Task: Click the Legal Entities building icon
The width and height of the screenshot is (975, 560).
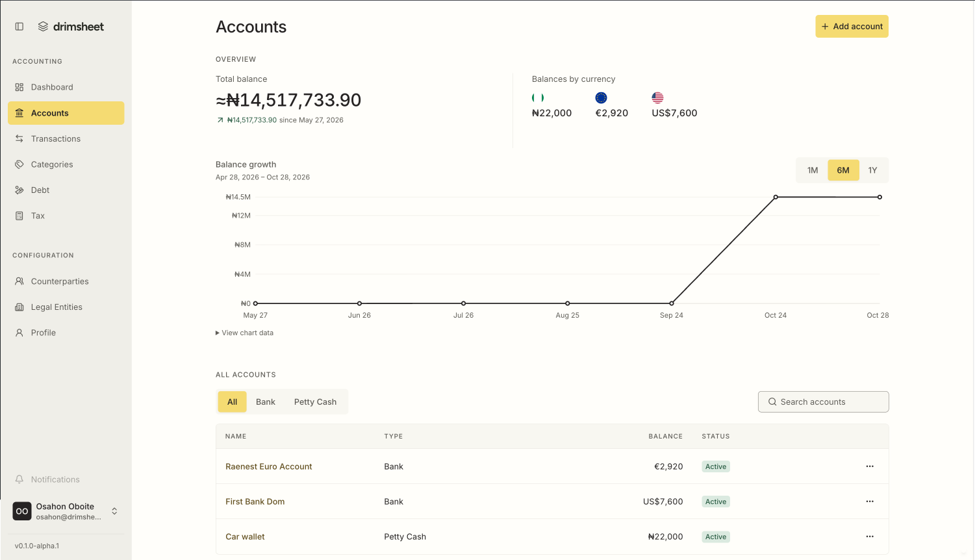Action: click(19, 307)
